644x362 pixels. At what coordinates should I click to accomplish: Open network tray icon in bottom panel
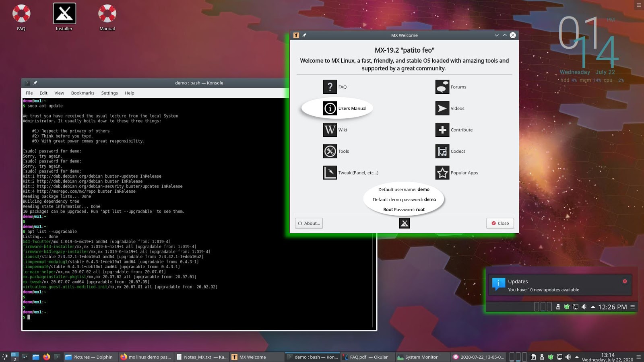(559, 357)
